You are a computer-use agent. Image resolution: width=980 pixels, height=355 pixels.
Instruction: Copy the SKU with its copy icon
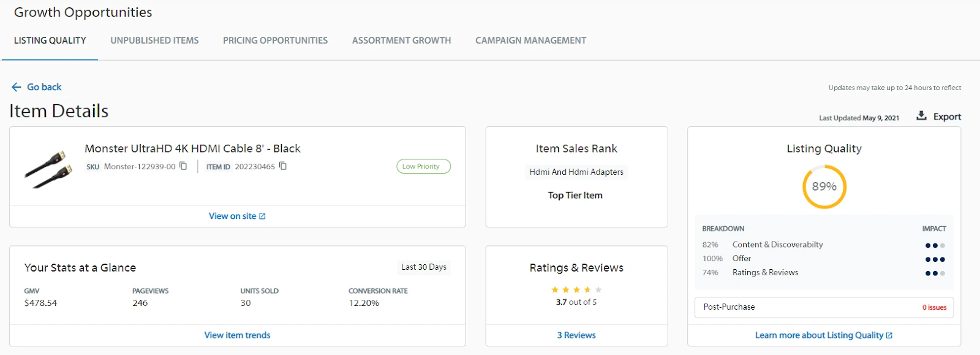pos(183,166)
